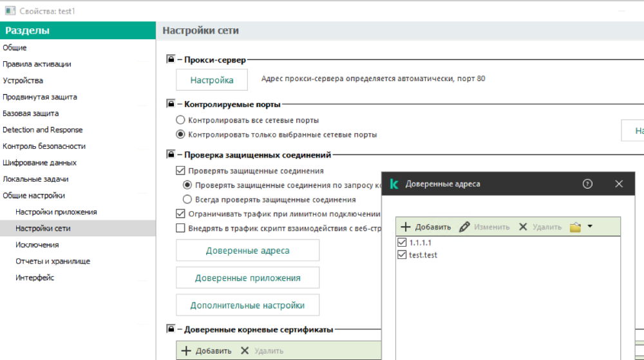The image size is (644, 360).
Task: Select Контролировать все сетевые порты radio
Action: [x=180, y=120]
